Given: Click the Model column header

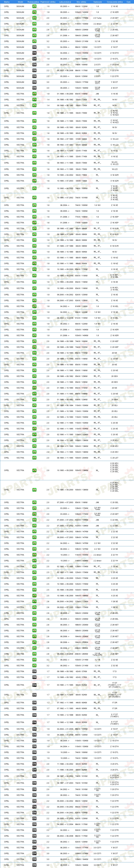Looking at the screenshot, I should click(x=21, y=2).
